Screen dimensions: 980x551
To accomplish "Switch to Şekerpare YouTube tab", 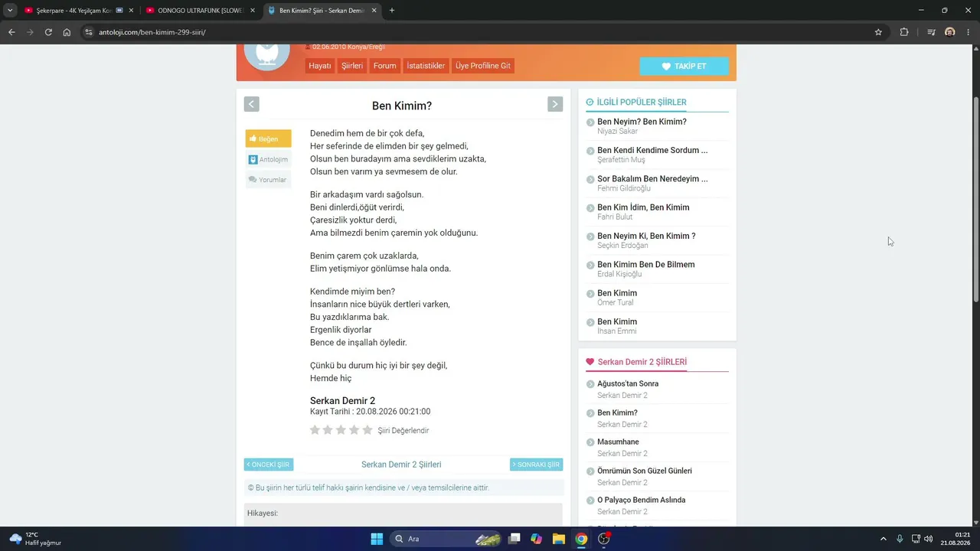I will click(x=74, y=11).
